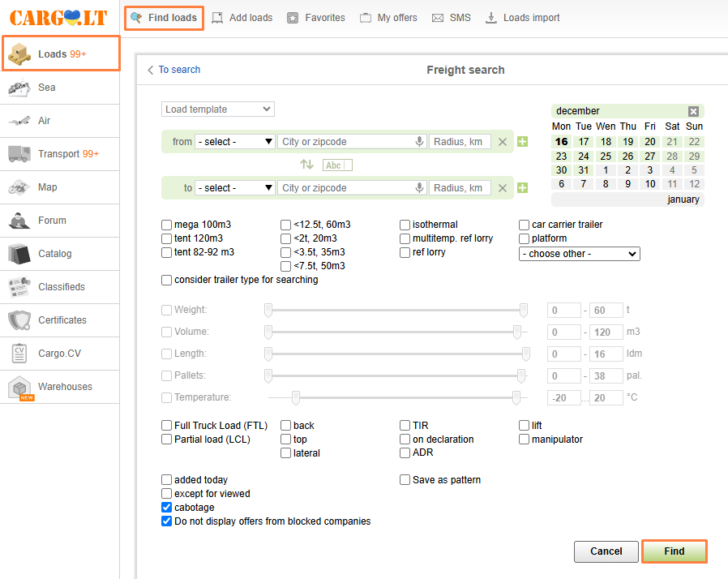Expand the 'from' country select dropdown
Screen dimensions: 728x579
coord(235,142)
